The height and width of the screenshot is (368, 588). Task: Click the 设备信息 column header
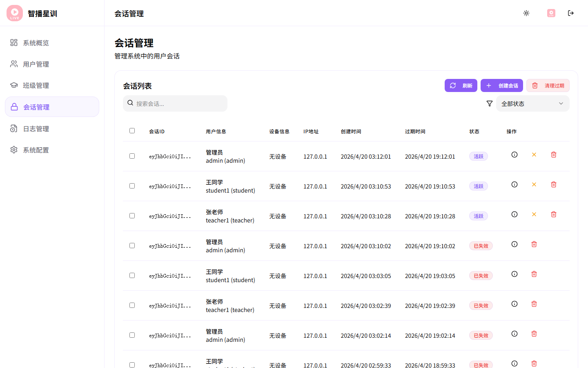pyautogui.click(x=279, y=132)
